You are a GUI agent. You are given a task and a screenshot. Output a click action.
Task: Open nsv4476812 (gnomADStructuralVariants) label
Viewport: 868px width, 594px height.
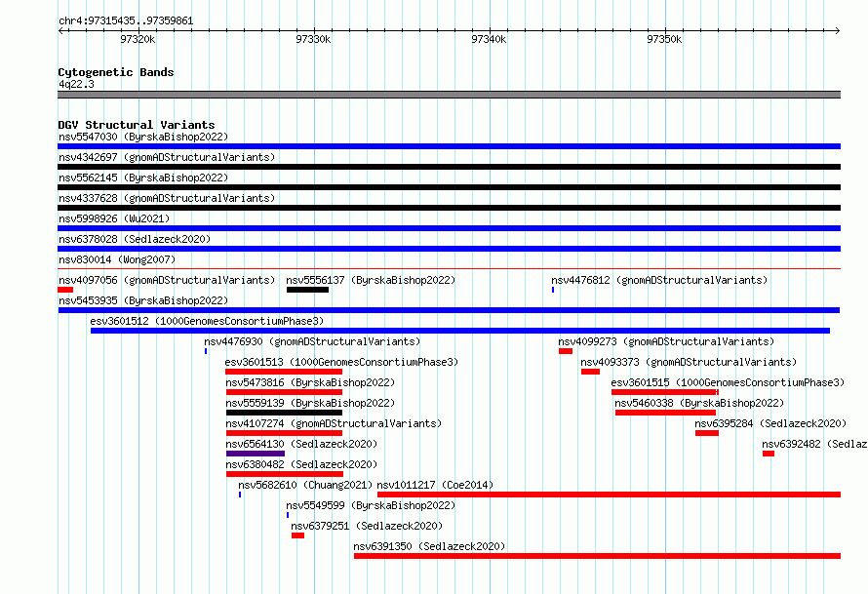(x=659, y=280)
